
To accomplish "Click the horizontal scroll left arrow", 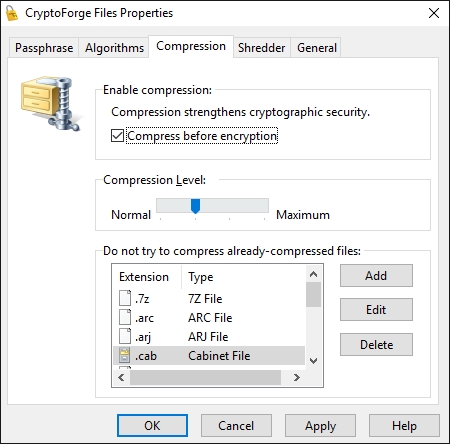I will tap(121, 377).
